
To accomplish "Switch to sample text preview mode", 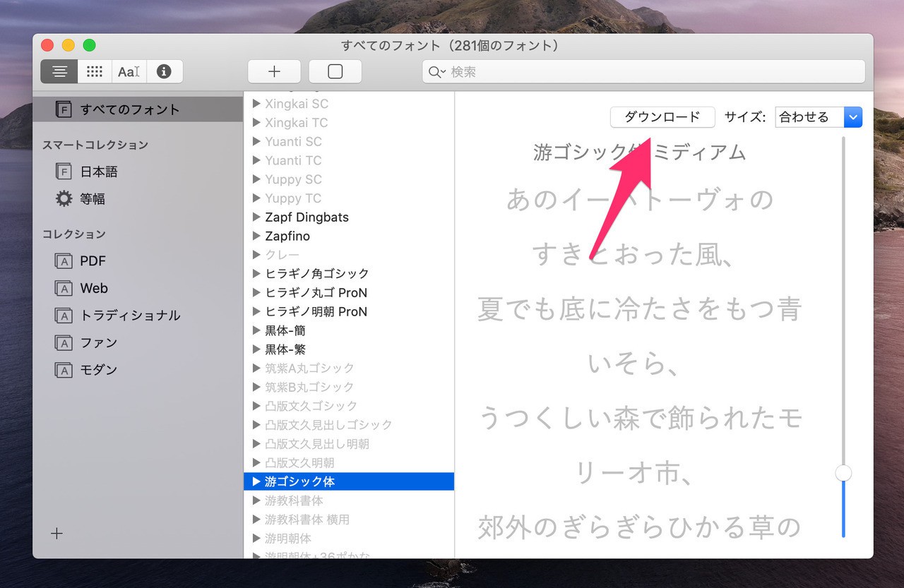I will coord(59,71).
